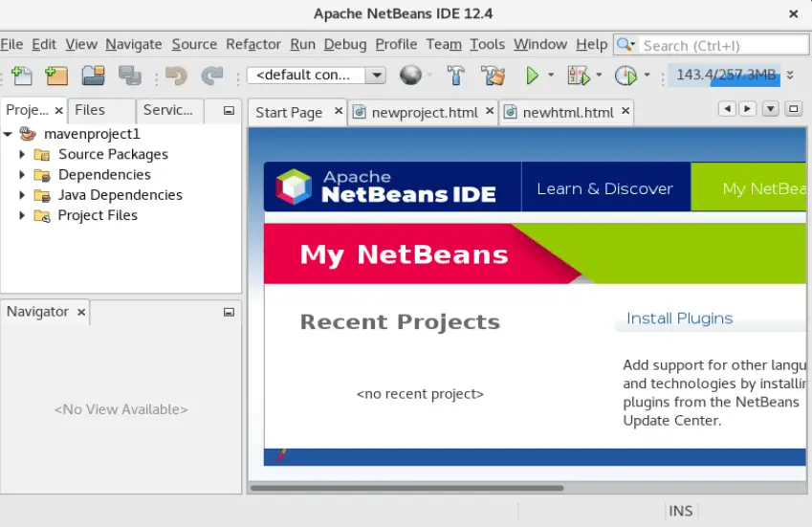Follow the Install Plugins link
This screenshot has width=812, height=527.
(x=679, y=318)
